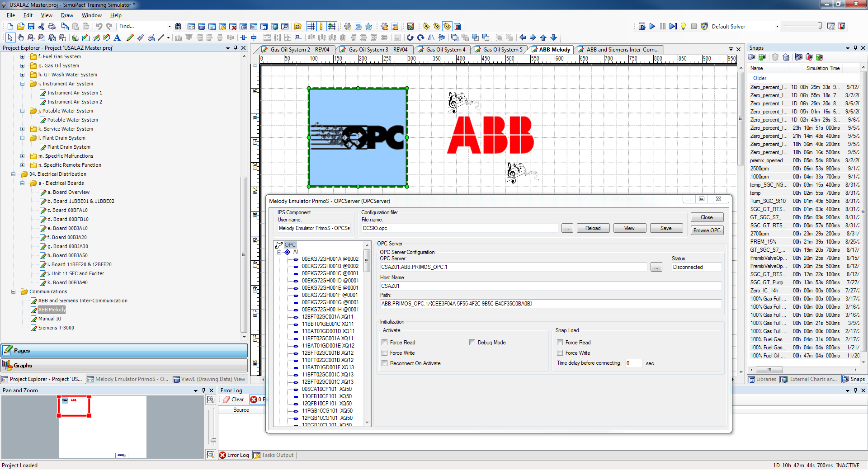Adjust the simulation speed slider handle
This screenshot has width=868, height=470.
coord(820,26)
